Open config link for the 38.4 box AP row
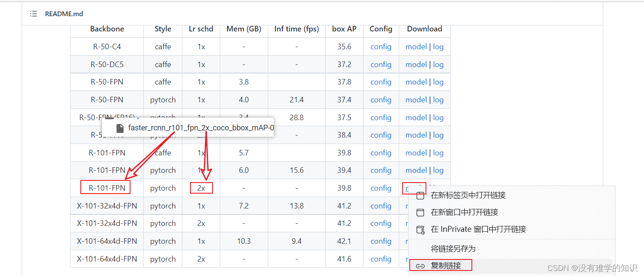The width and height of the screenshot is (644, 276). pos(381,135)
